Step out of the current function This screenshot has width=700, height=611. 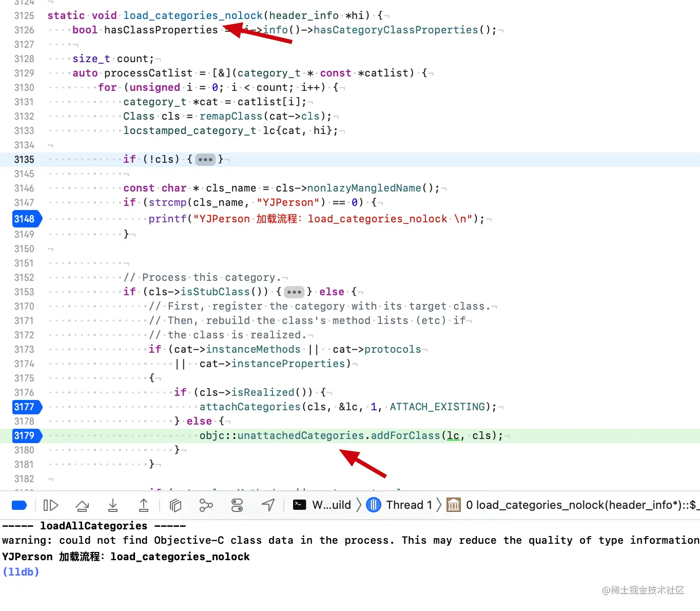pyautogui.click(x=144, y=505)
